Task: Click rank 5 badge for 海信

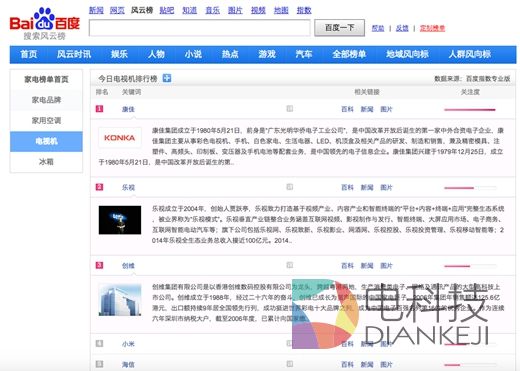Action: click(x=99, y=364)
